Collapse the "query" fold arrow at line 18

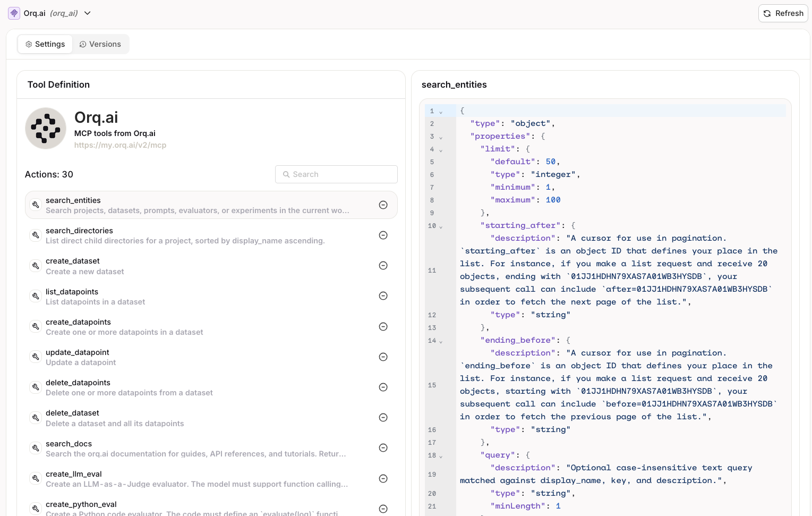(441, 456)
